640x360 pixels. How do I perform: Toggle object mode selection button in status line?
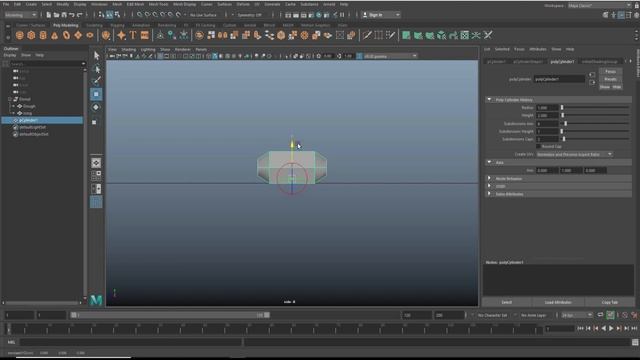click(109, 15)
